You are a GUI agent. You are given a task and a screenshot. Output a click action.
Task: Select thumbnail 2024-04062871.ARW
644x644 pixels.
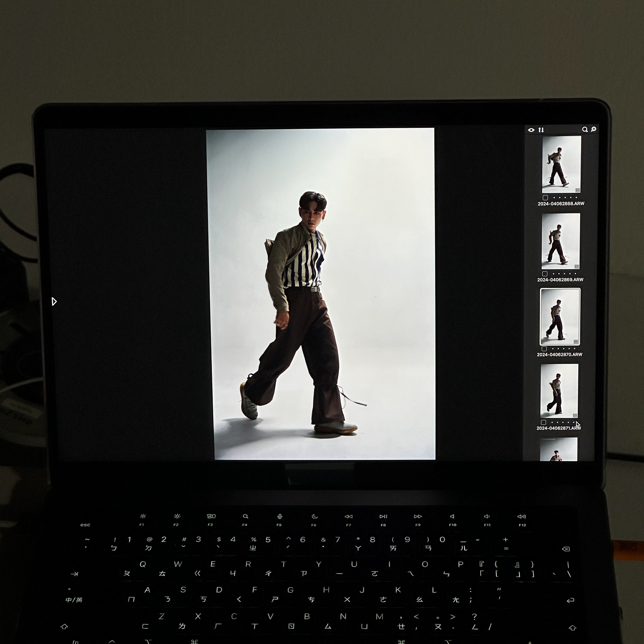559,391
